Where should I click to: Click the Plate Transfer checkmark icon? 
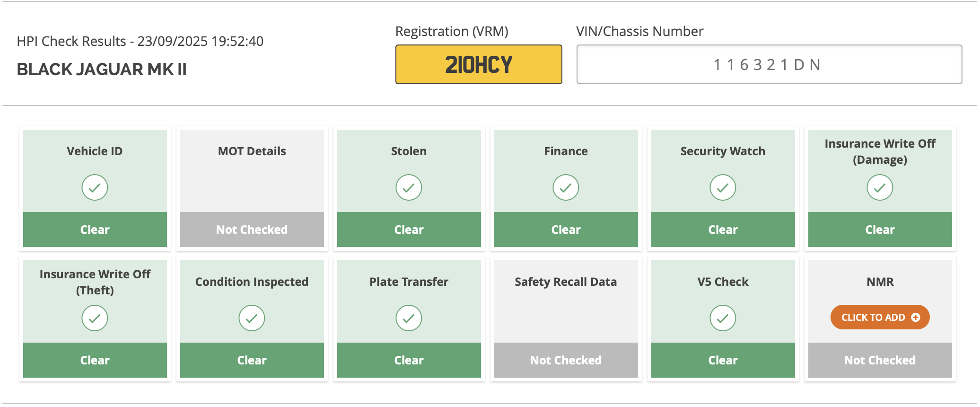[x=409, y=318]
